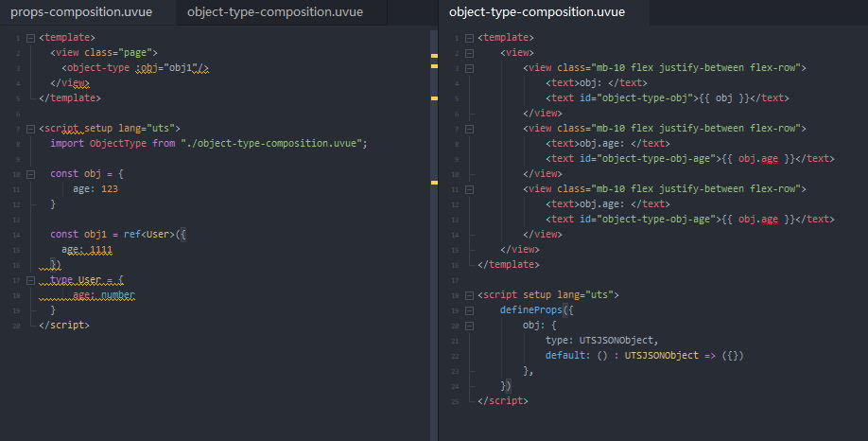Screen dimensions: 868x441
Task: Click <text>obj.age: </text> on right line 12
Action: coord(608,203)
